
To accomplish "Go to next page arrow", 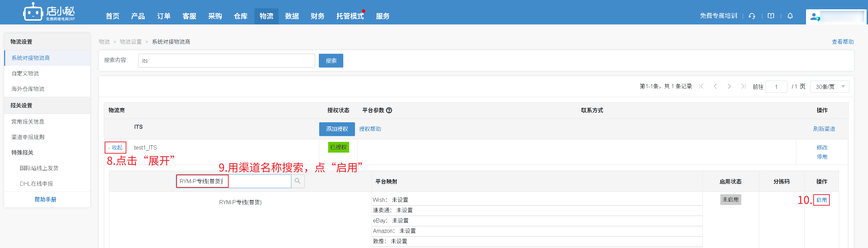I will (729, 86).
